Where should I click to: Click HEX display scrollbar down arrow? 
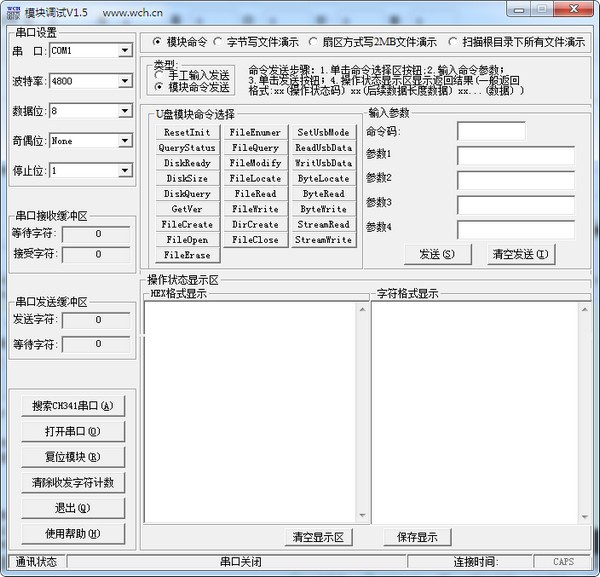coord(362,516)
